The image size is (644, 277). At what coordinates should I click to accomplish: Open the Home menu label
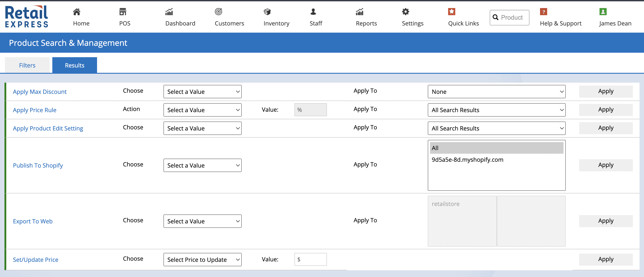[81, 23]
